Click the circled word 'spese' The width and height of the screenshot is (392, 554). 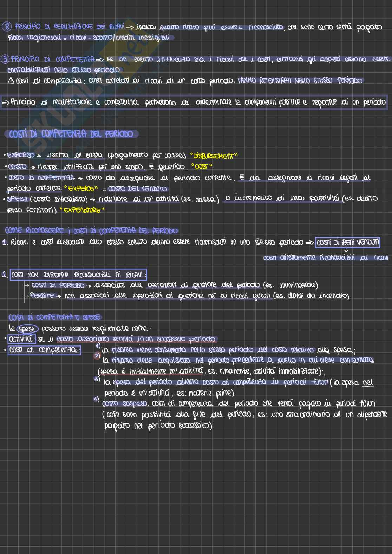[27, 329]
